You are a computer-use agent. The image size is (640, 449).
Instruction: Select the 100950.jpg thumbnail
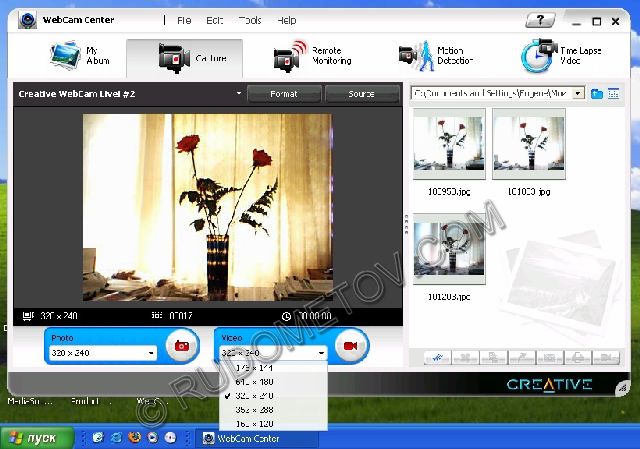[449, 144]
